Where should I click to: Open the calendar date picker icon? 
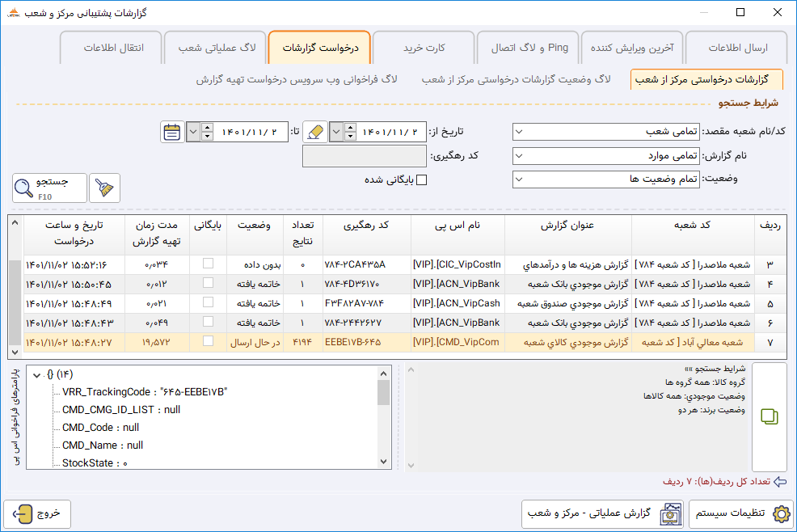[172, 132]
